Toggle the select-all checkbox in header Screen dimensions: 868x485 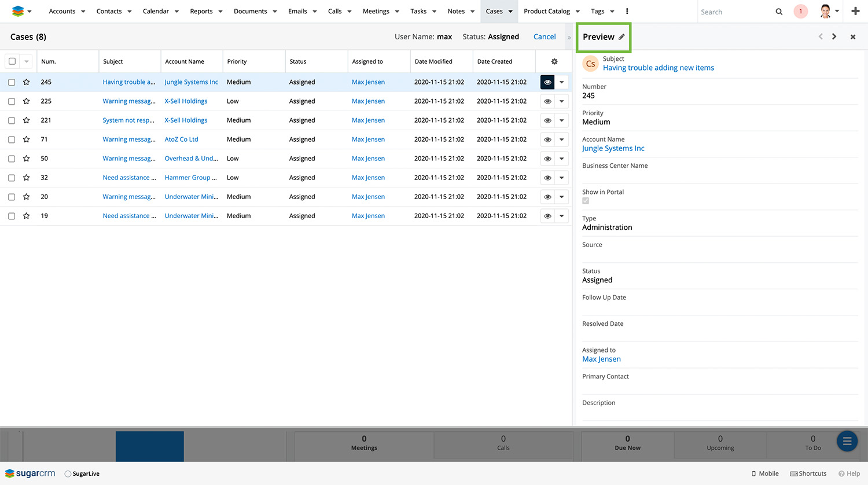click(12, 61)
